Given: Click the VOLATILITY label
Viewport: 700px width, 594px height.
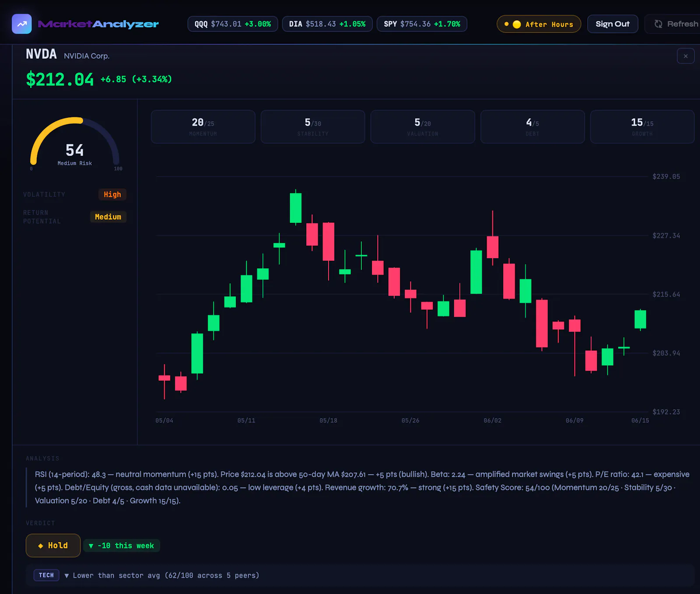Looking at the screenshot, I should [44, 194].
